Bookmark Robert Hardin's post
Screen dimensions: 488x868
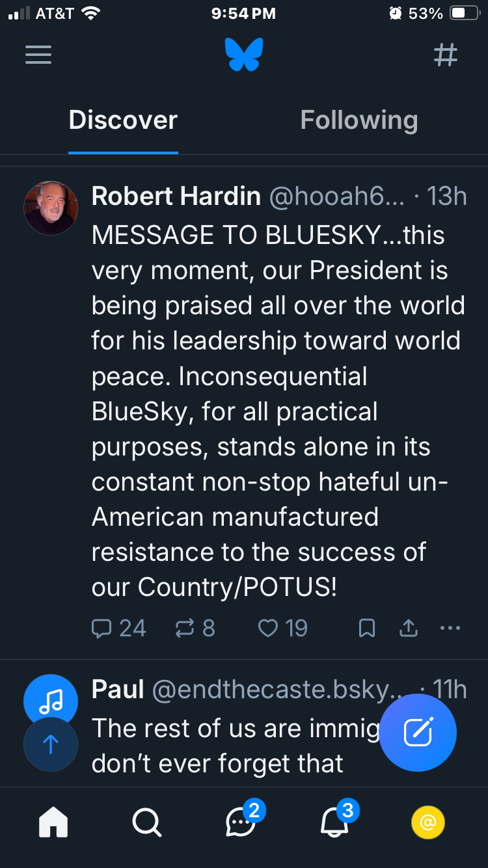(367, 628)
